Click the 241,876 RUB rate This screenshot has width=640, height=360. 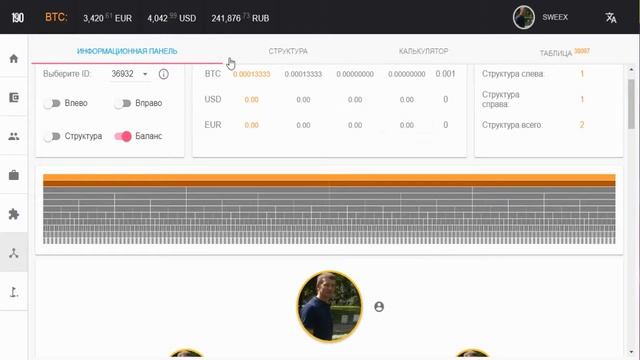click(240, 18)
